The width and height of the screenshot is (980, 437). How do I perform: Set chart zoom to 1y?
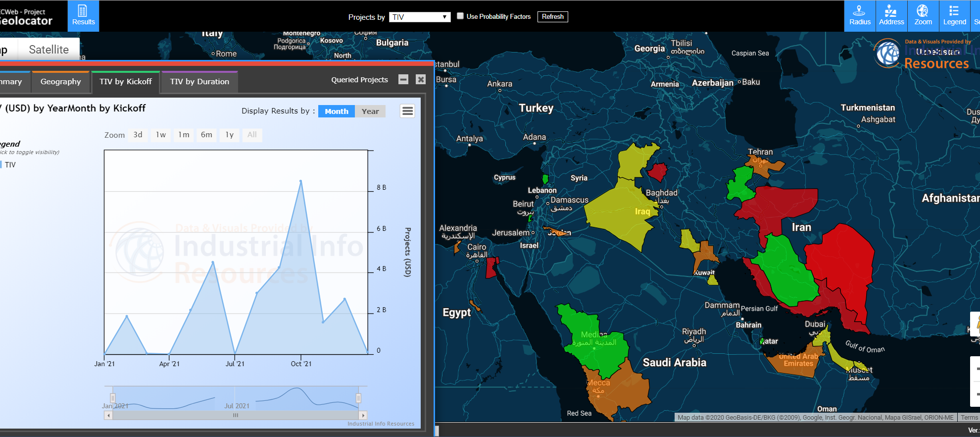[x=229, y=135]
